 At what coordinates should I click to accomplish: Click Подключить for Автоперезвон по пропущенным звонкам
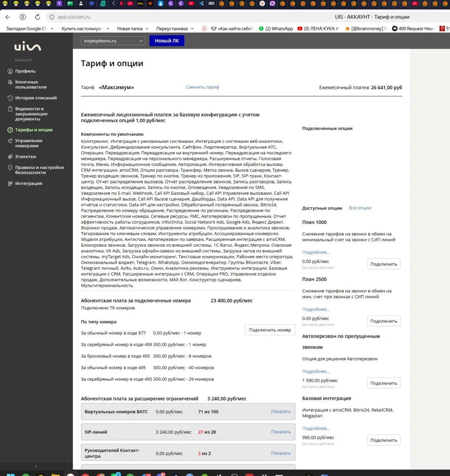click(384, 383)
